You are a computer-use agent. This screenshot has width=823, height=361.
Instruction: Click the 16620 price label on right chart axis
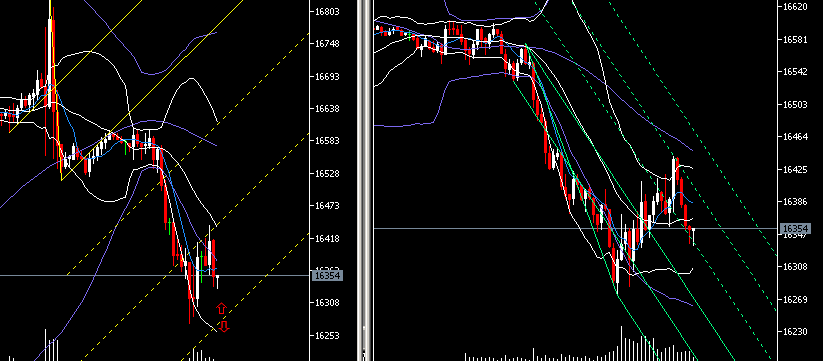[795, 7]
